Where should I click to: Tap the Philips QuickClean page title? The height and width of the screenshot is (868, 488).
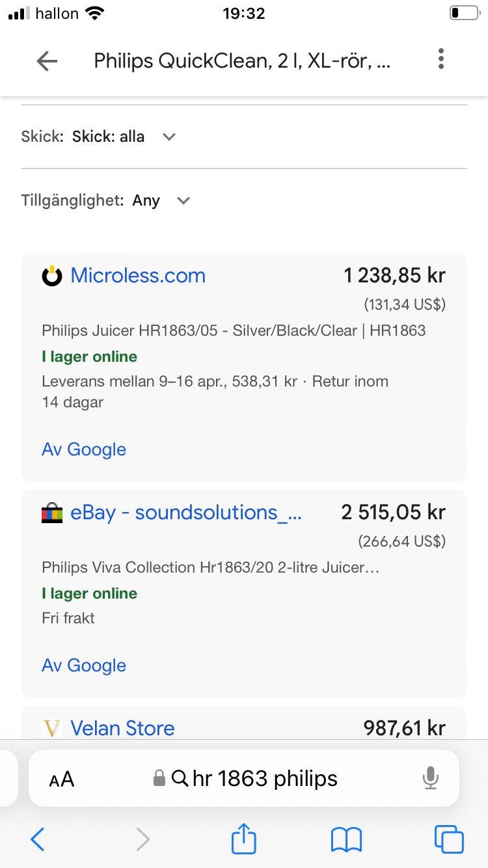(242, 61)
